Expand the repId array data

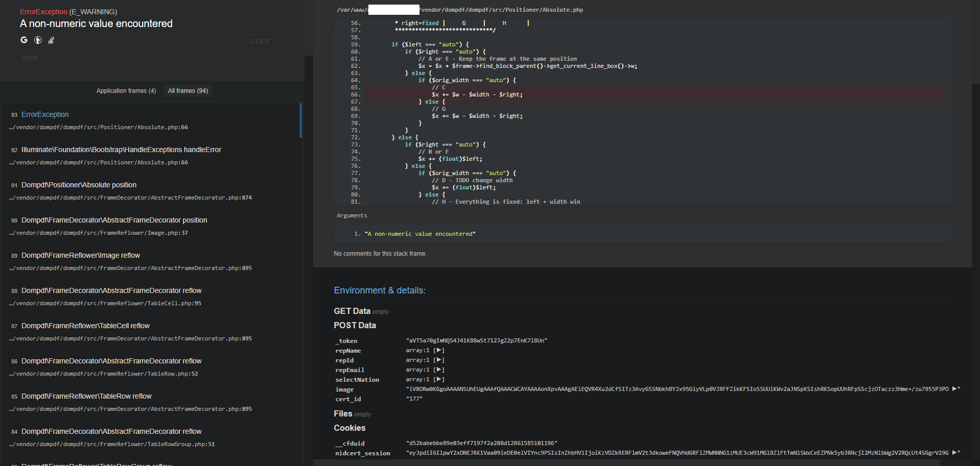click(439, 360)
